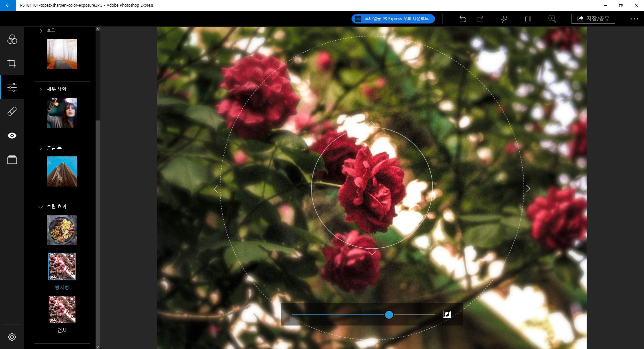Click the 분할 톤 section title

click(54, 148)
